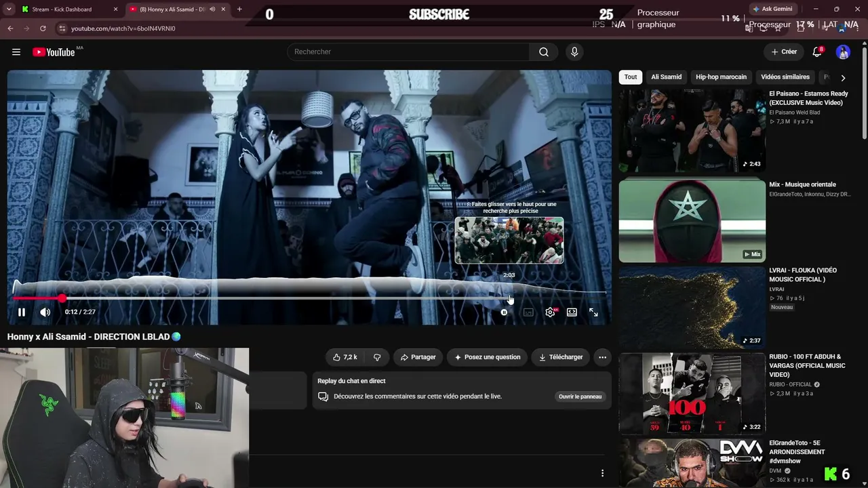The width and height of the screenshot is (868, 488).
Task: Open the Mix - Musique orientale title
Action: click(802, 184)
